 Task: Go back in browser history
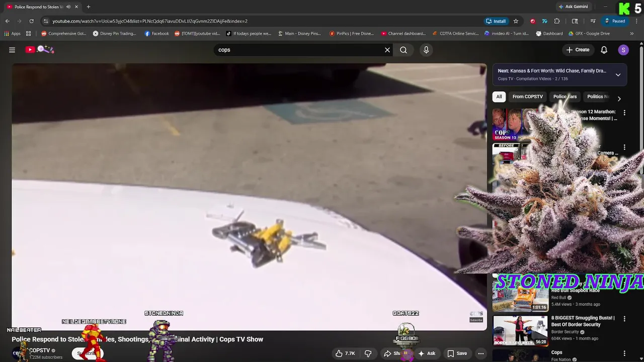click(7, 21)
